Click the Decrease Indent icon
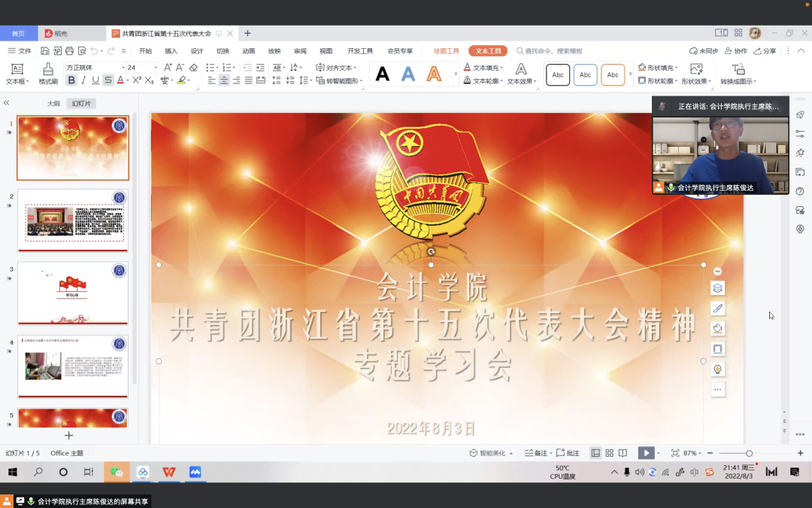This screenshot has height=508, width=812. (x=247, y=68)
